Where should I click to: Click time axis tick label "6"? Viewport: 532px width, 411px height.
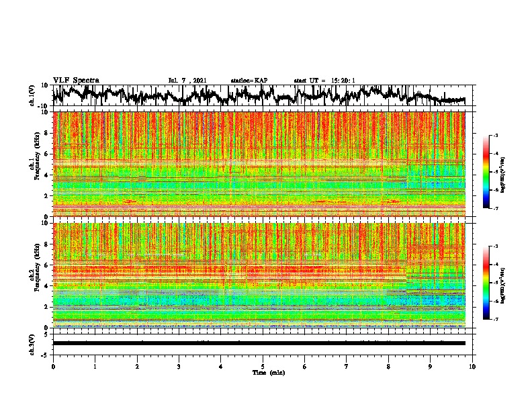(x=305, y=367)
